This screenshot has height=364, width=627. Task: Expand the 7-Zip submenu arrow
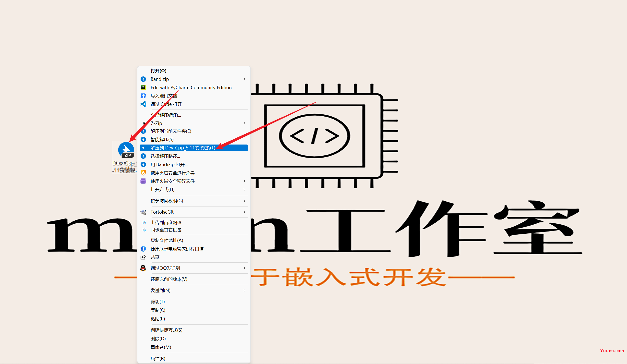point(244,123)
